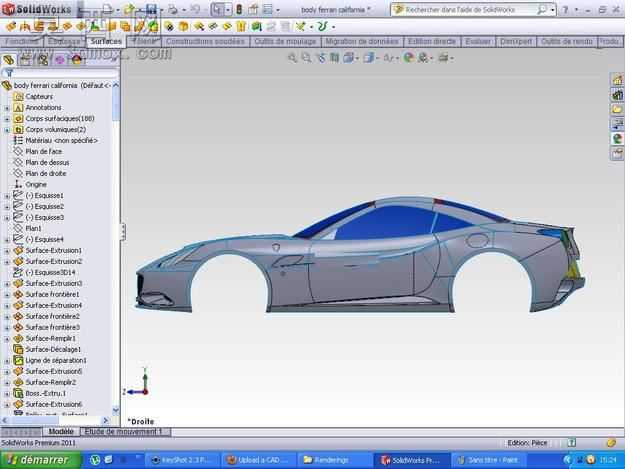Open SolidWorks Resources in task pane

point(617,80)
